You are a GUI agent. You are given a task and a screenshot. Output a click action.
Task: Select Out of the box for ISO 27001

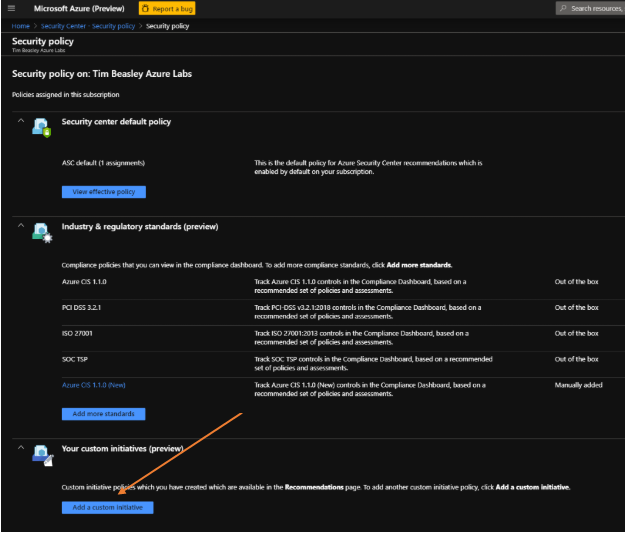[576, 333]
